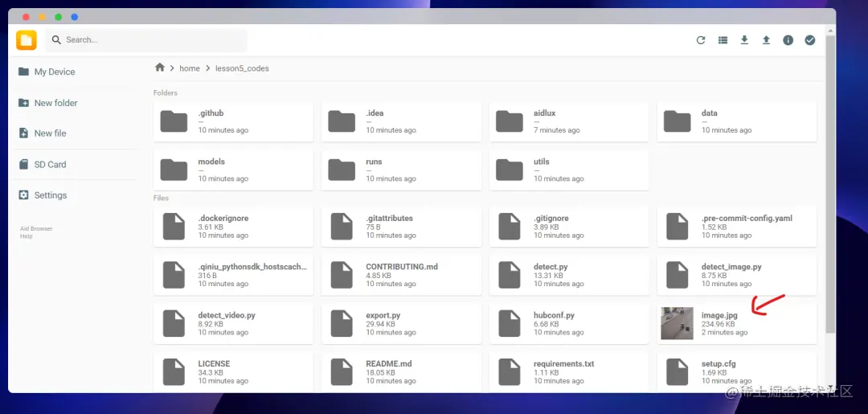
Task: Open the .idea folder
Action: (x=401, y=121)
